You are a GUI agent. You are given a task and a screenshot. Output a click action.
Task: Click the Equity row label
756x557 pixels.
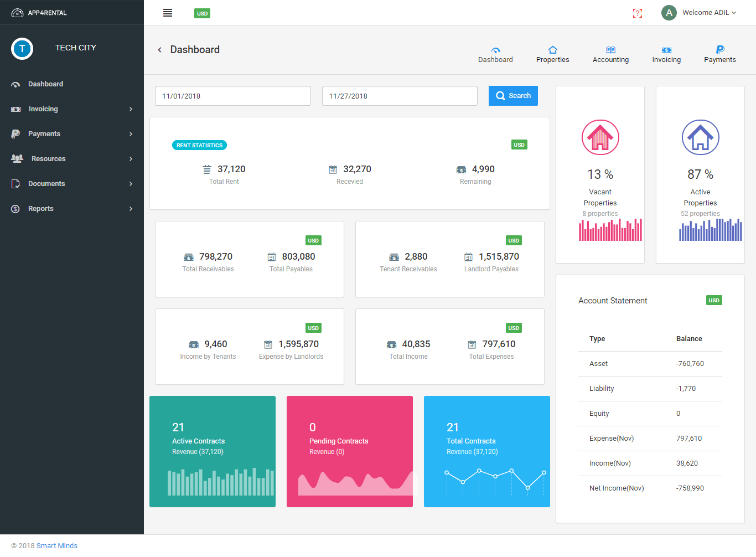click(x=599, y=414)
